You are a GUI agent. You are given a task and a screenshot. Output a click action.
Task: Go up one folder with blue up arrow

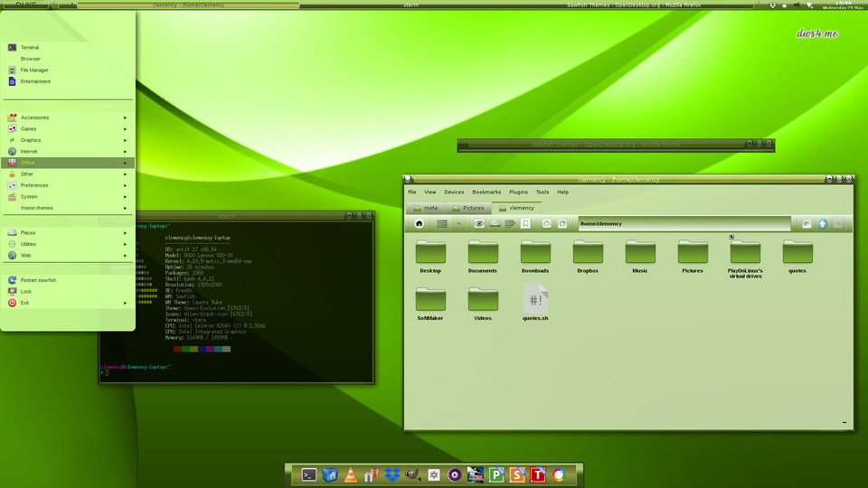(823, 223)
